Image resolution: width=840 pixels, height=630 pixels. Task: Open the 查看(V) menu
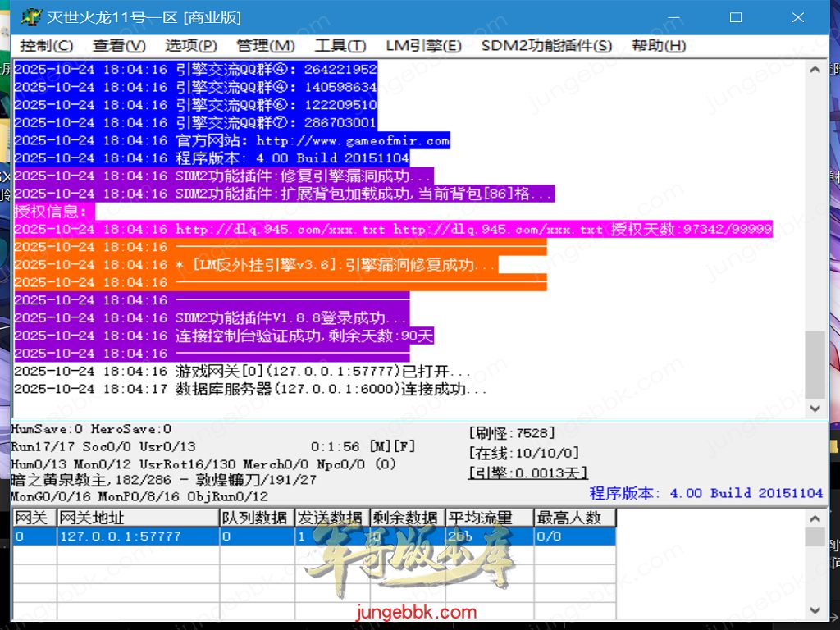tap(119, 46)
